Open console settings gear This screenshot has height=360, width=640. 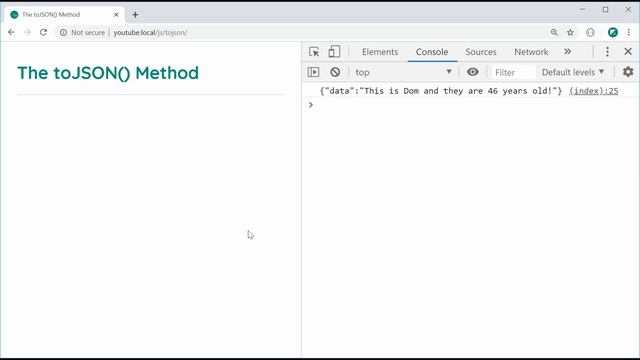point(628,72)
